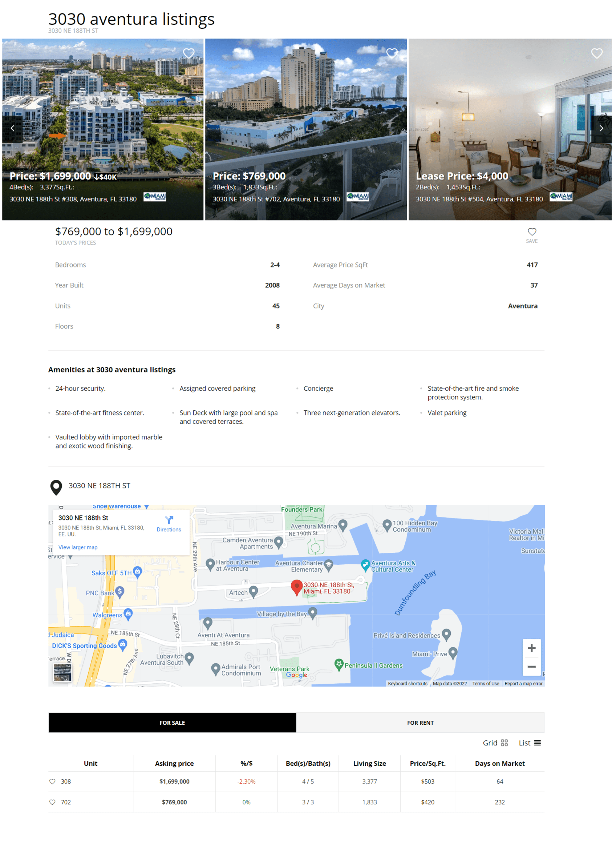Click red location pin on map
Image resolution: width=616 pixels, height=845 pixels.
[x=296, y=587]
